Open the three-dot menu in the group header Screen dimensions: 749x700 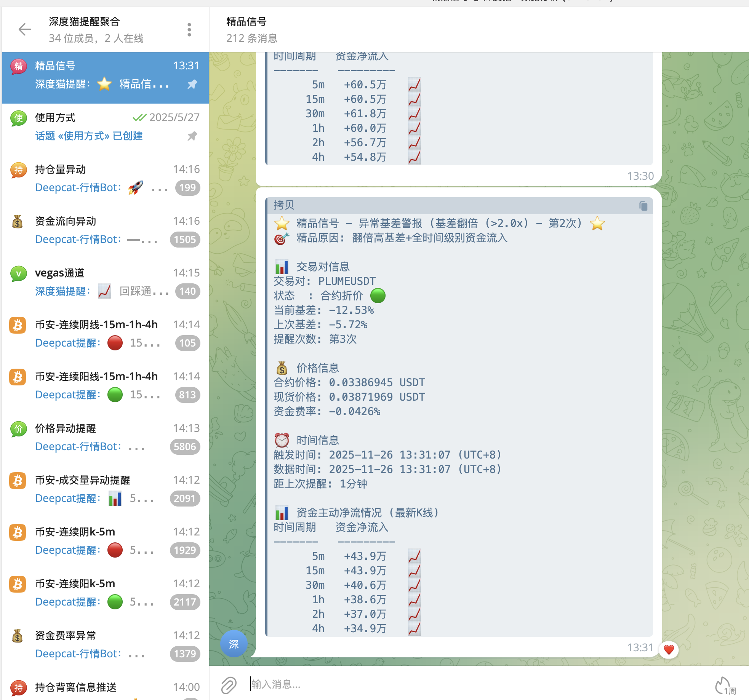pyautogui.click(x=189, y=29)
